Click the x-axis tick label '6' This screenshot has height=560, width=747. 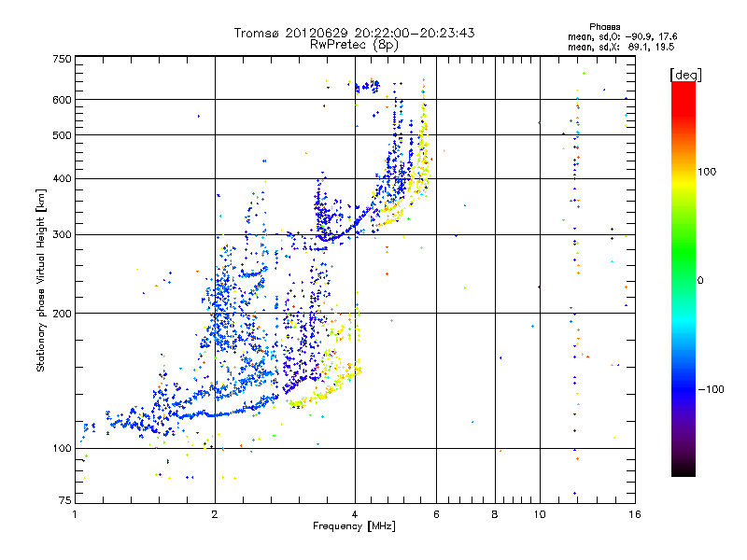436,514
